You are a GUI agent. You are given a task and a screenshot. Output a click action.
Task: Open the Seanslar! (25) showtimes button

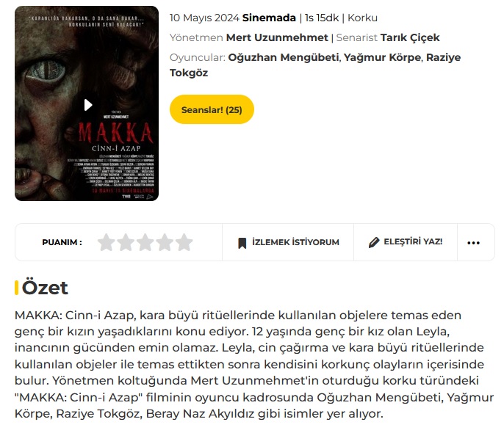click(x=212, y=109)
